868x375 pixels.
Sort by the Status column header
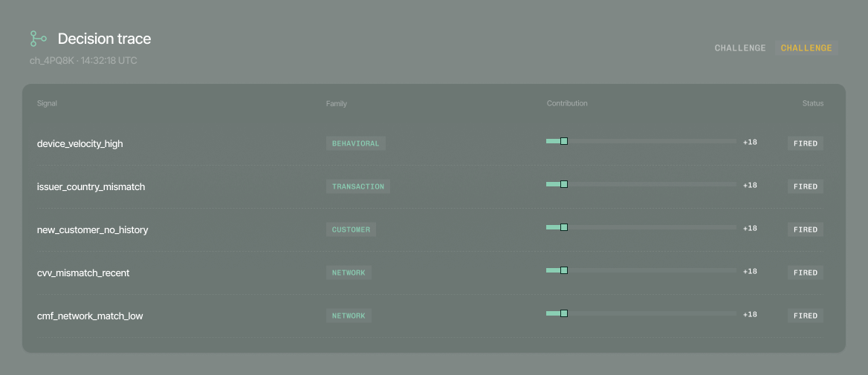(813, 103)
